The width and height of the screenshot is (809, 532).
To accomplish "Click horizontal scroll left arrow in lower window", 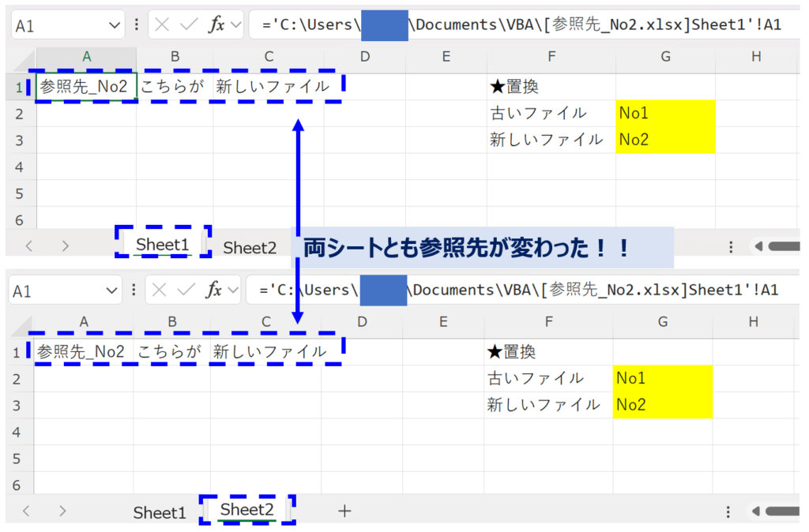I will pos(755,511).
